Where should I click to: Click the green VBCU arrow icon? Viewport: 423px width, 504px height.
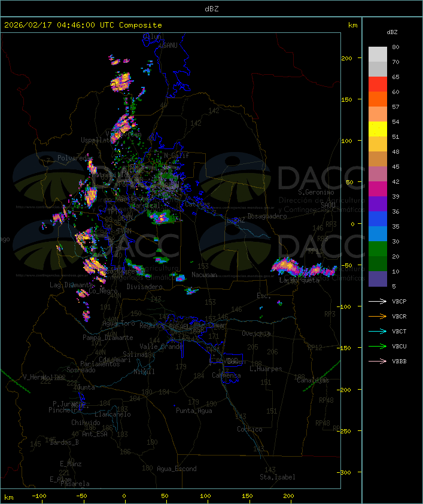point(378,346)
